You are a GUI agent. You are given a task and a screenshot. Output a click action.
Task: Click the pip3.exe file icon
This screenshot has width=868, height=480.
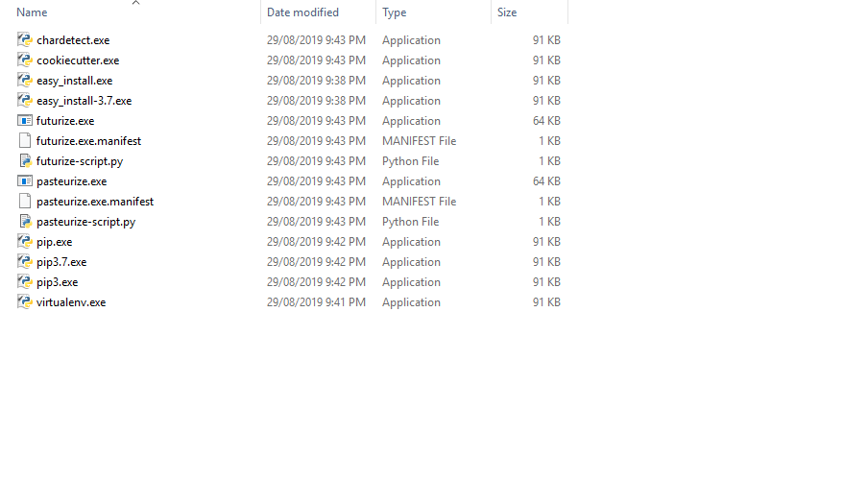(x=24, y=282)
